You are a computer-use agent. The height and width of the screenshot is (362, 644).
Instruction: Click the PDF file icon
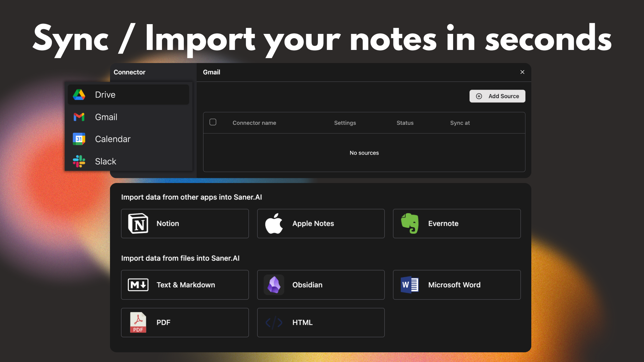click(x=138, y=322)
